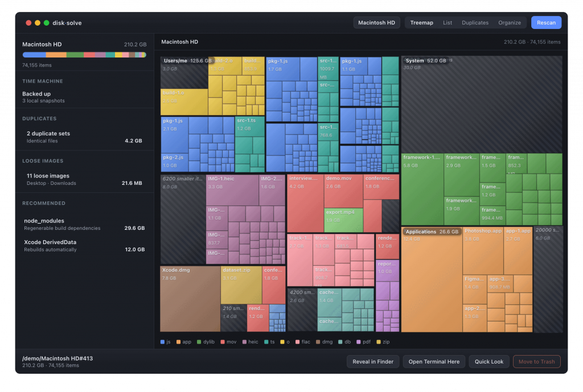This screenshot has height=392, width=583.
Task: Click the sidebar storage usage color bar
Action: tap(84, 55)
